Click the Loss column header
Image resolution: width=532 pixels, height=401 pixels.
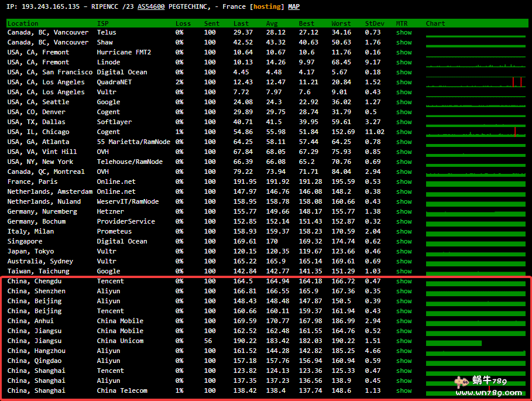coord(183,23)
